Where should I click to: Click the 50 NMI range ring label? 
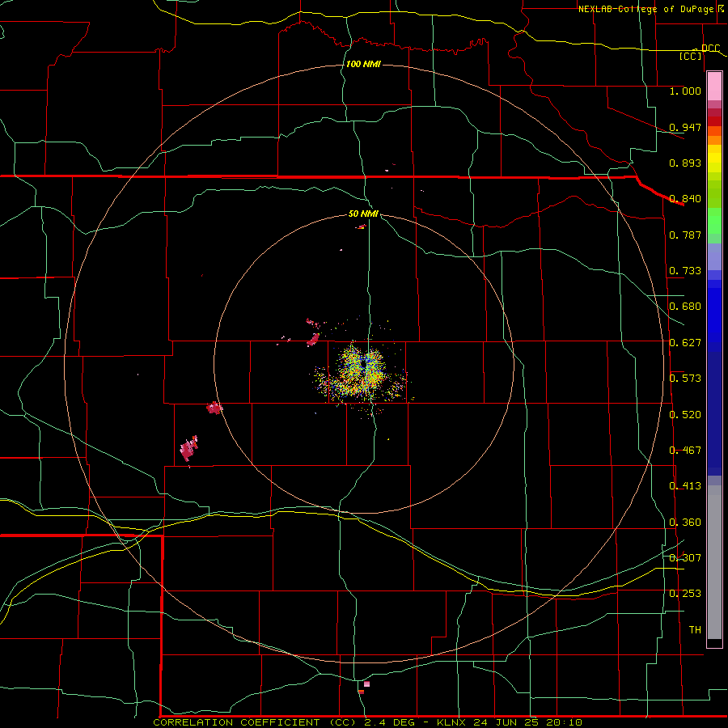point(363,214)
